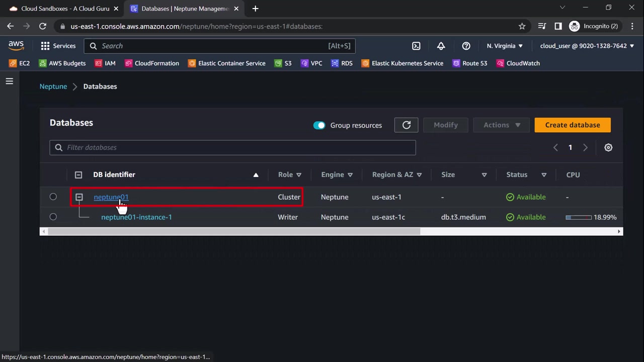Click the us-east-1c region cell
This screenshot has height=362, width=644.
[388, 217]
